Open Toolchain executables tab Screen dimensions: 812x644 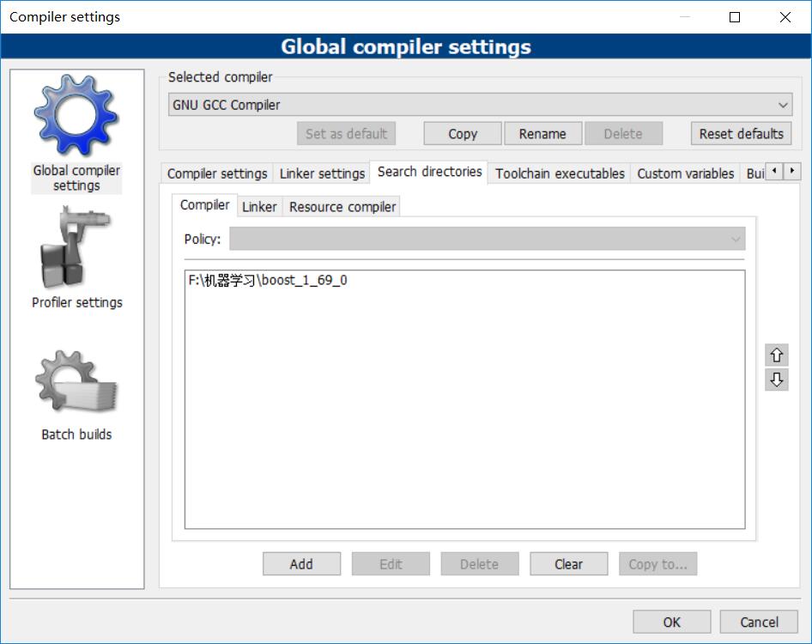pyautogui.click(x=560, y=173)
